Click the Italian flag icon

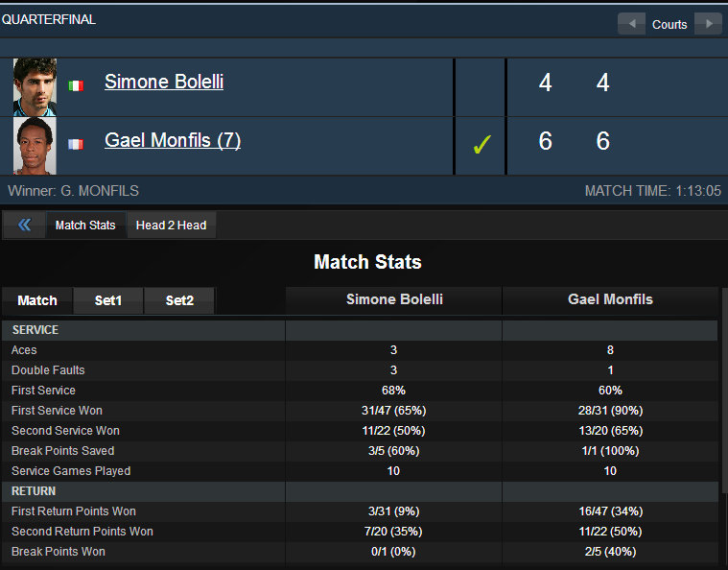[76, 86]
